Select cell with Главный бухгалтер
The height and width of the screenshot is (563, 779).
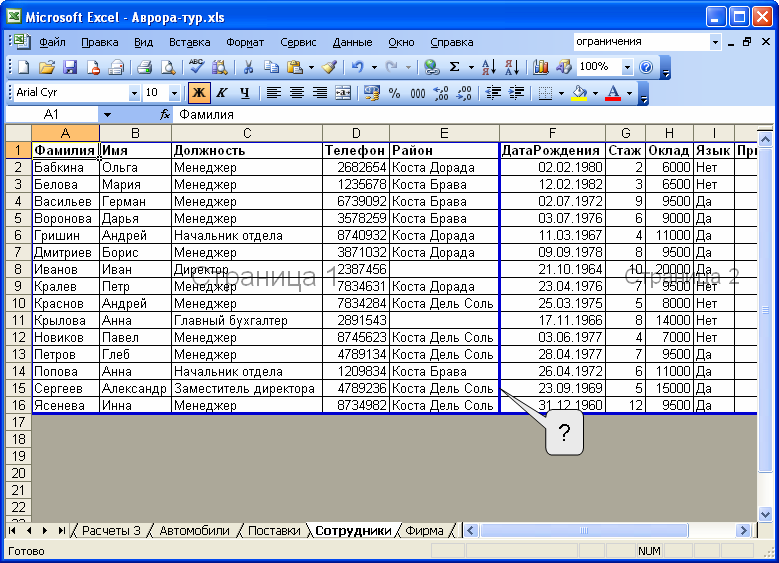tap(247, 321)
